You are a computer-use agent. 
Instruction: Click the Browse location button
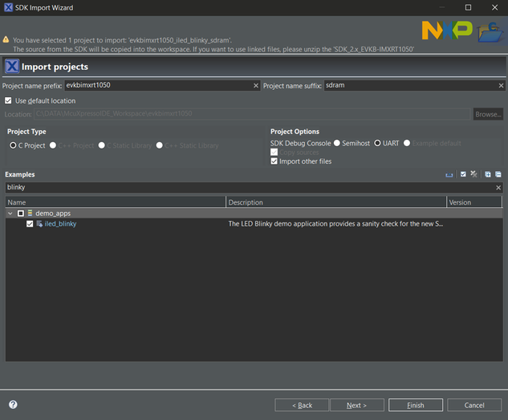(x=488, y=114)
